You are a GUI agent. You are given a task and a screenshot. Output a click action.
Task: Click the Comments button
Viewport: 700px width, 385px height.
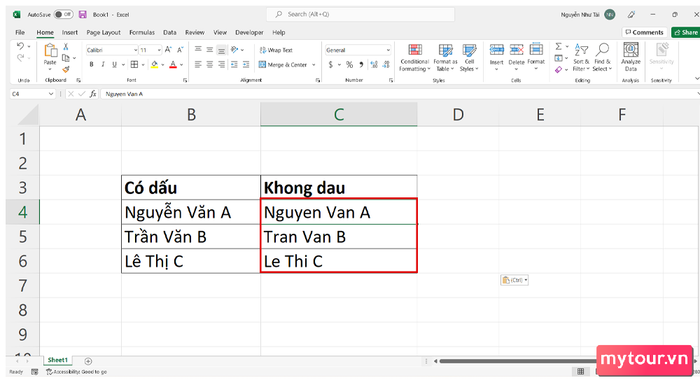[x=645, y=32]
